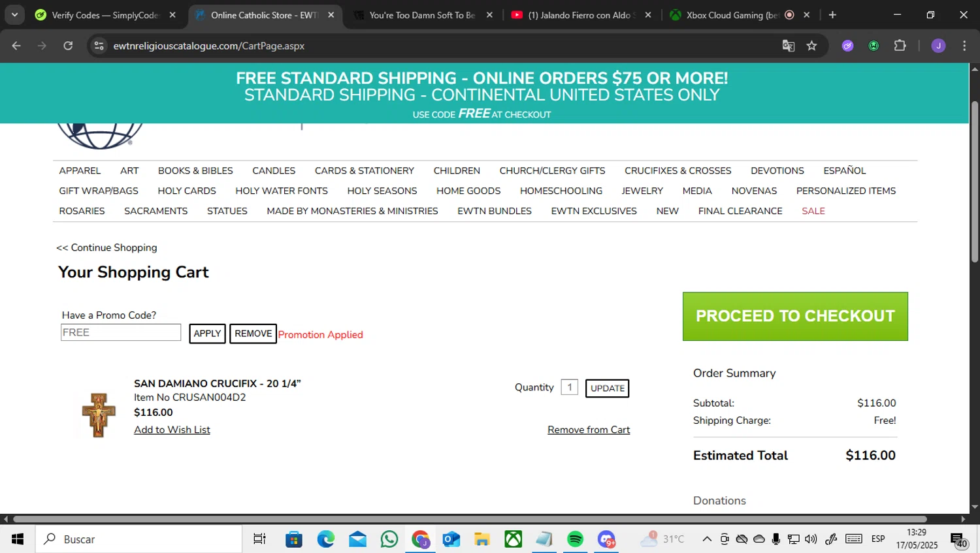Image resolution: width=980 pixels, height=553 pixels.
Task: Switch to Xbox Cloud Gaming tab
Action: (740, 14)
